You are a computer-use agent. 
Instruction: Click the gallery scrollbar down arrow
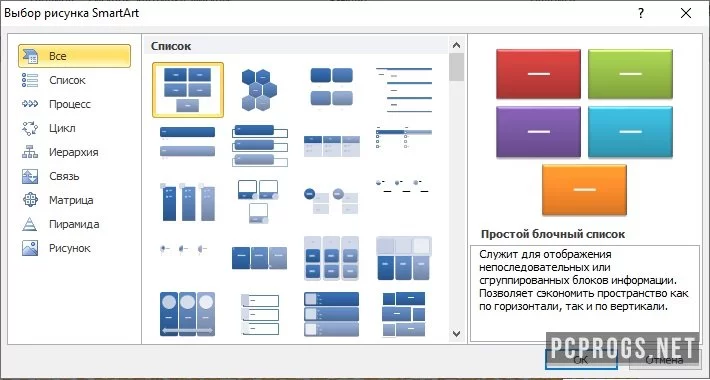click(x=456, y=334)
